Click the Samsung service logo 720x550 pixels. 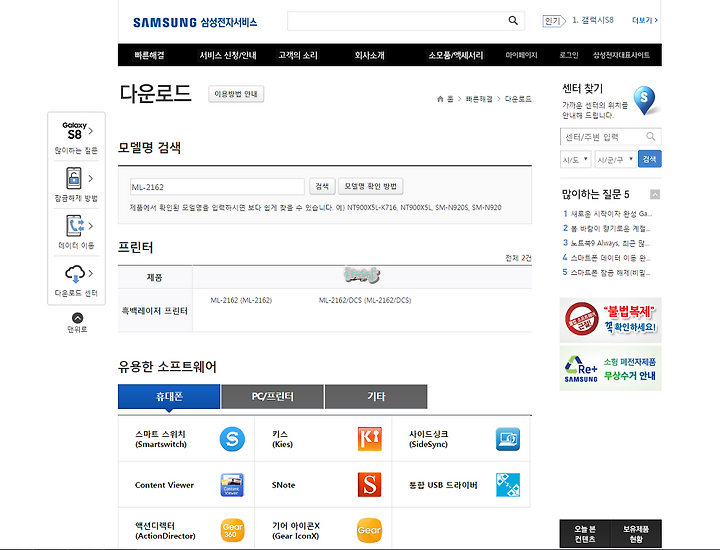(195, 22)
